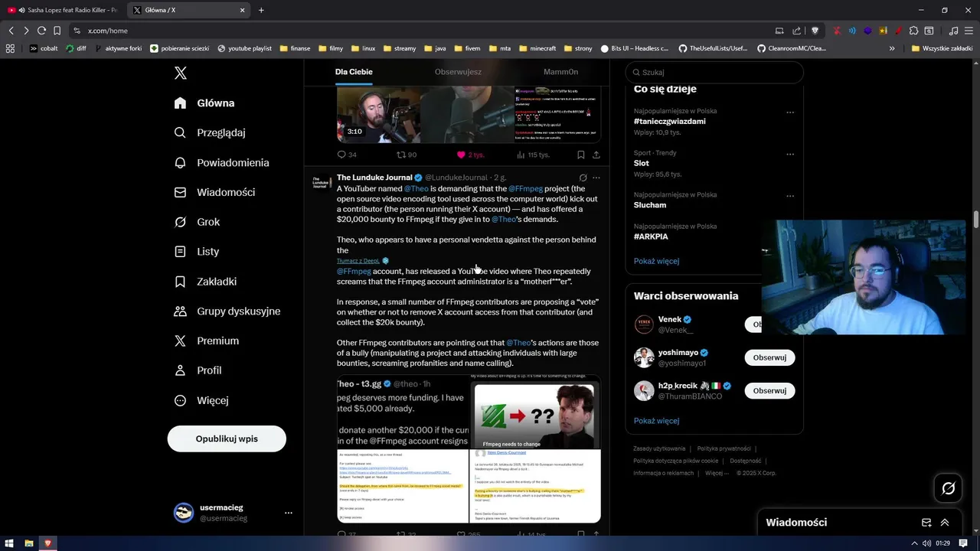
Task: Open the Premium page
Action: pos(207,341)
